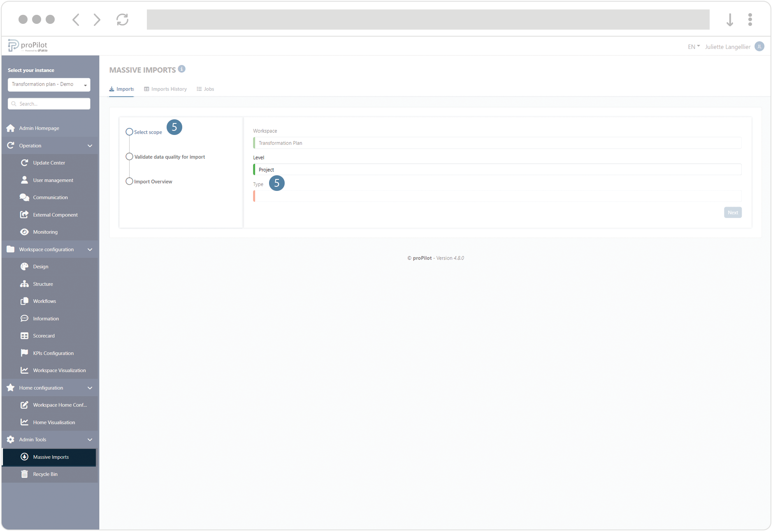Viewport: 773px width, 532px height.
Task: Click the Workspace Home Conf edit icon
Action: coord(25,405)
